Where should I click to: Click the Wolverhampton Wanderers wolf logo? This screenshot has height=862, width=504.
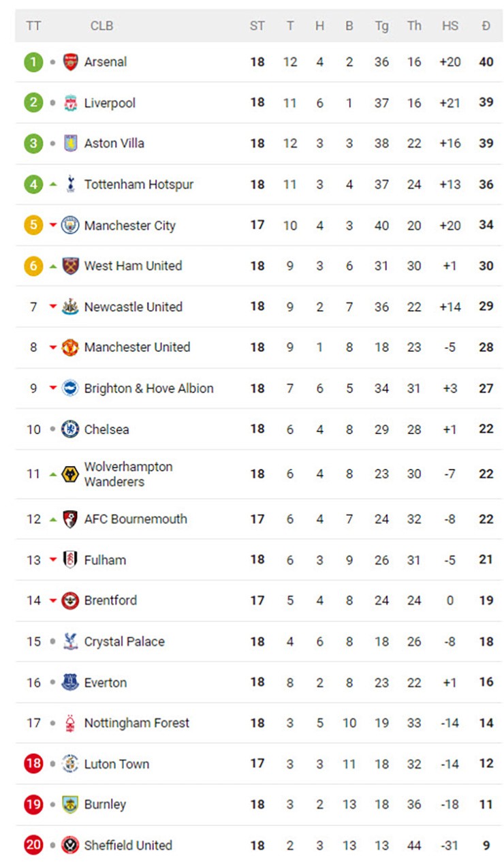click(70, 474)
